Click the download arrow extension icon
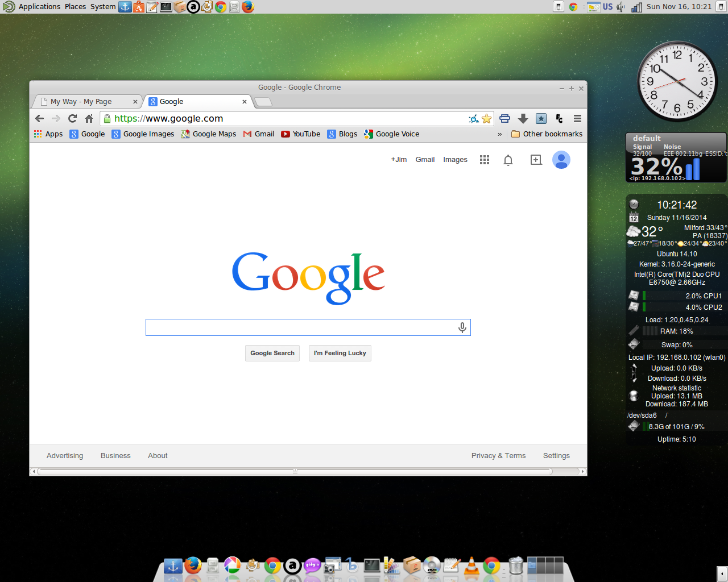 pos(523,118)
